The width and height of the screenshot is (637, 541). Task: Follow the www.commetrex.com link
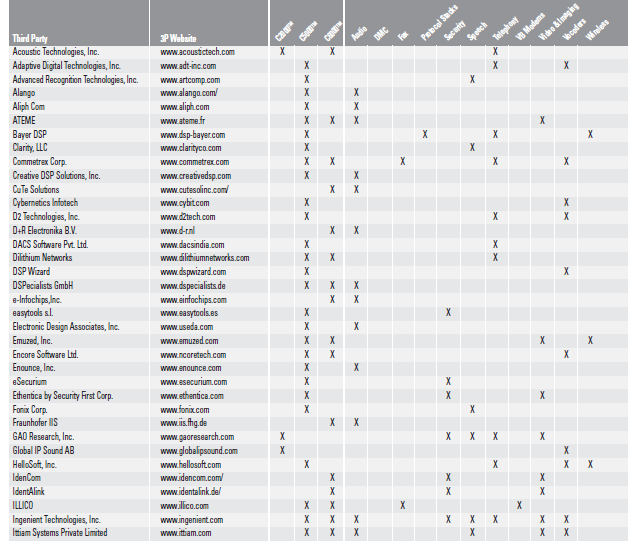[195, 162]
